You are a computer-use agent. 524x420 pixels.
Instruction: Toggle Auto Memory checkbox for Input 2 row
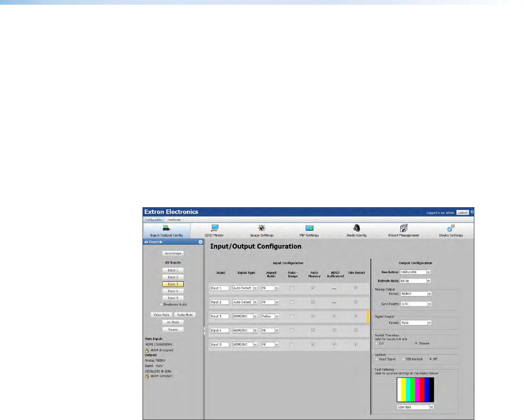tap(313, 302)
